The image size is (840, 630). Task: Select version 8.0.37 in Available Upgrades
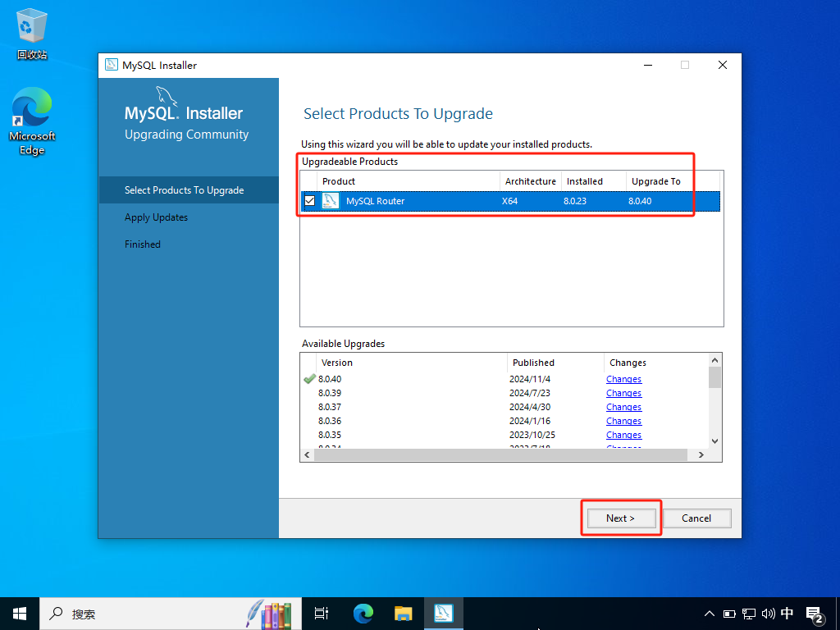tap(330, 407)
